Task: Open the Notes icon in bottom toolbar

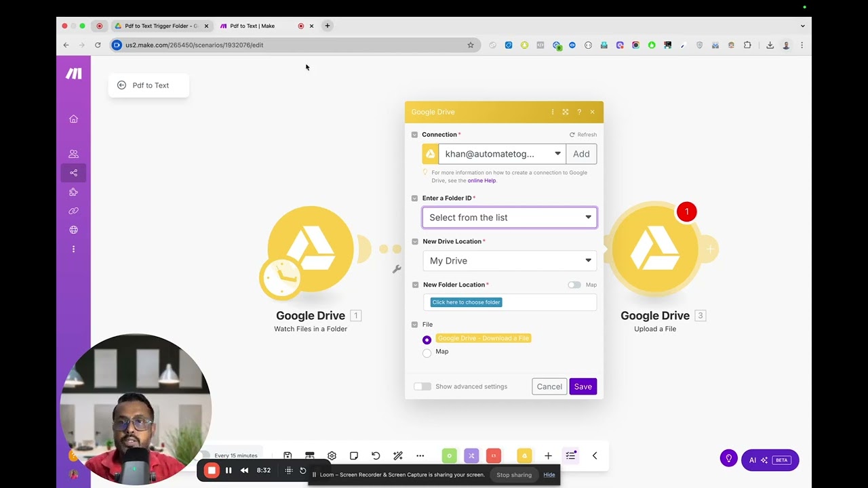Action: tap(354, 456)
